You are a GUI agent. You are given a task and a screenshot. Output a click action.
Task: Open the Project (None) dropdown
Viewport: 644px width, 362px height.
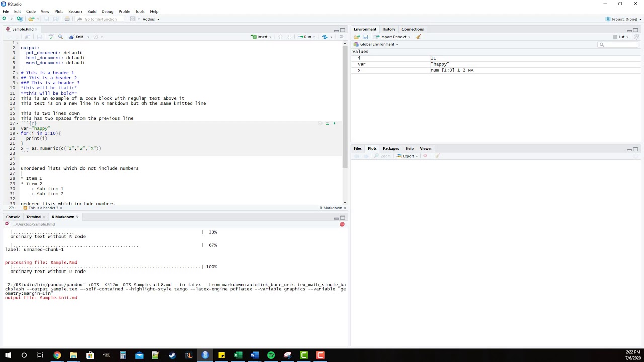(x=623, y=19)
